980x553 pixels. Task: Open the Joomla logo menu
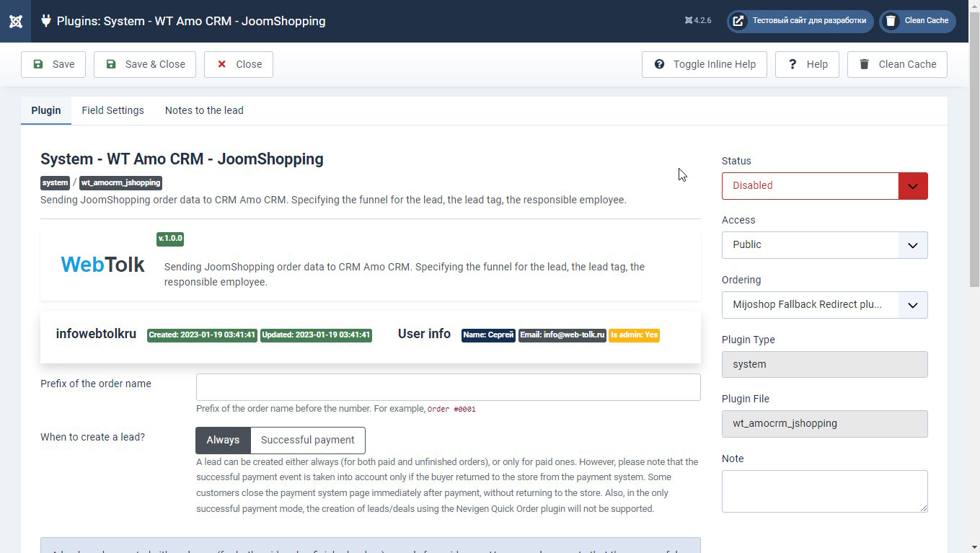pyautogui.click(x=15, y=21)
